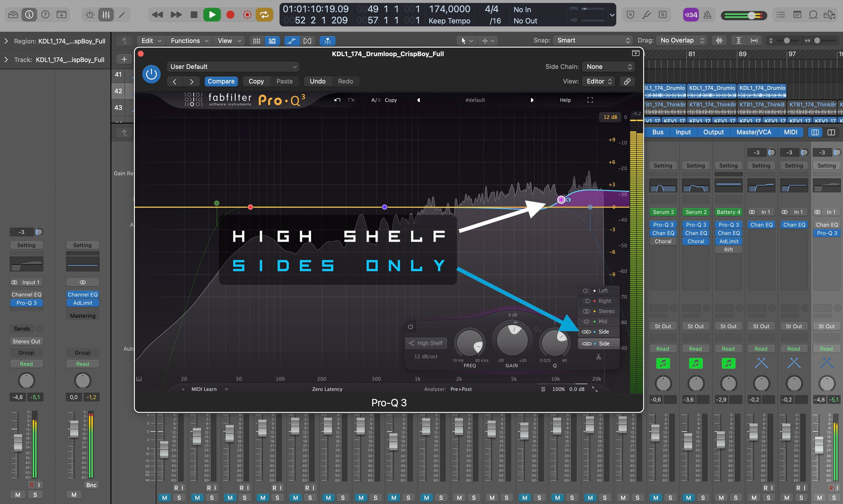Toggle the global Solo S icon
The height and width of the screenshot is (504, 843).
click(x=663, y=15)
